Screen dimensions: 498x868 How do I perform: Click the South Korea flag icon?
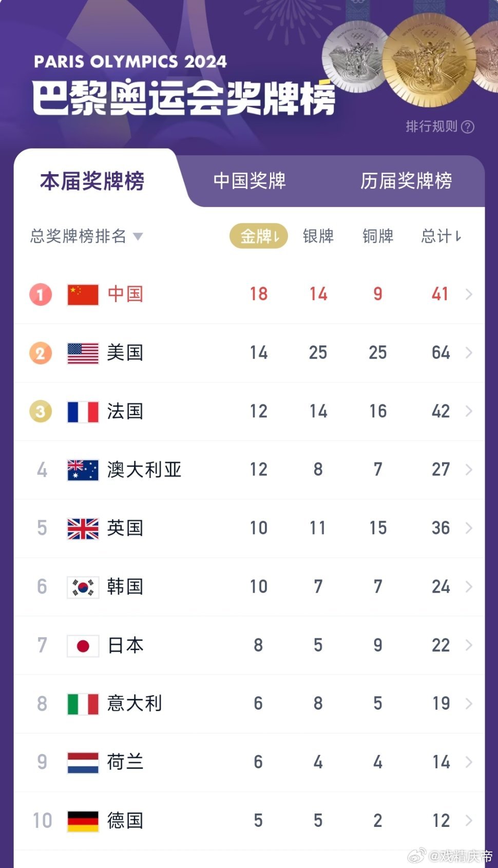[83, 587]
